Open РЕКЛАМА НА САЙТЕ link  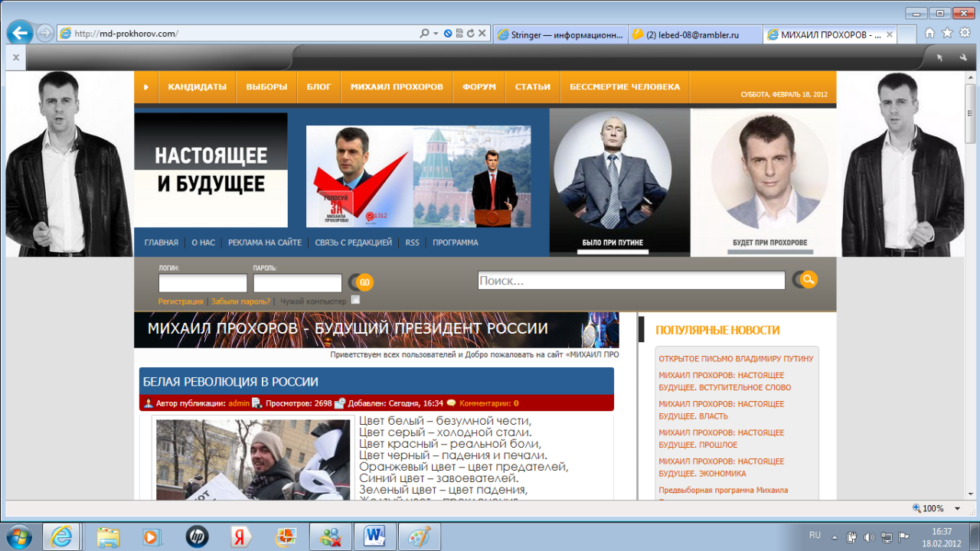(x=265, y=243)
